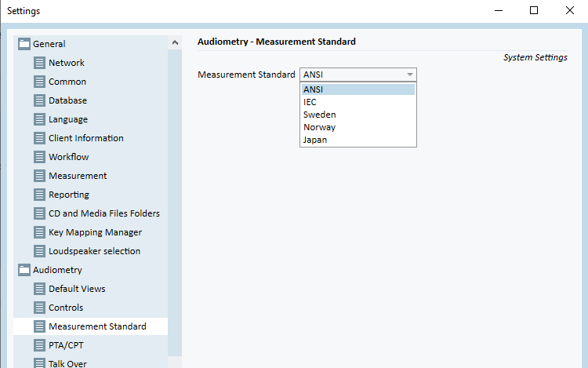Click the page icon next to Workflow
Screen dimensions: 588x368
39,157
